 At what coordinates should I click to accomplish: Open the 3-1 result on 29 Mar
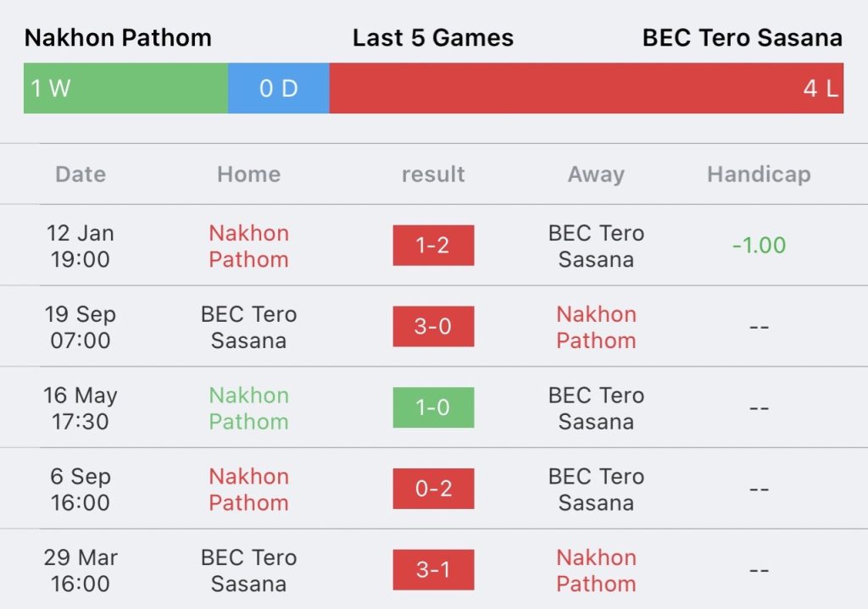[x=433, y=570]
